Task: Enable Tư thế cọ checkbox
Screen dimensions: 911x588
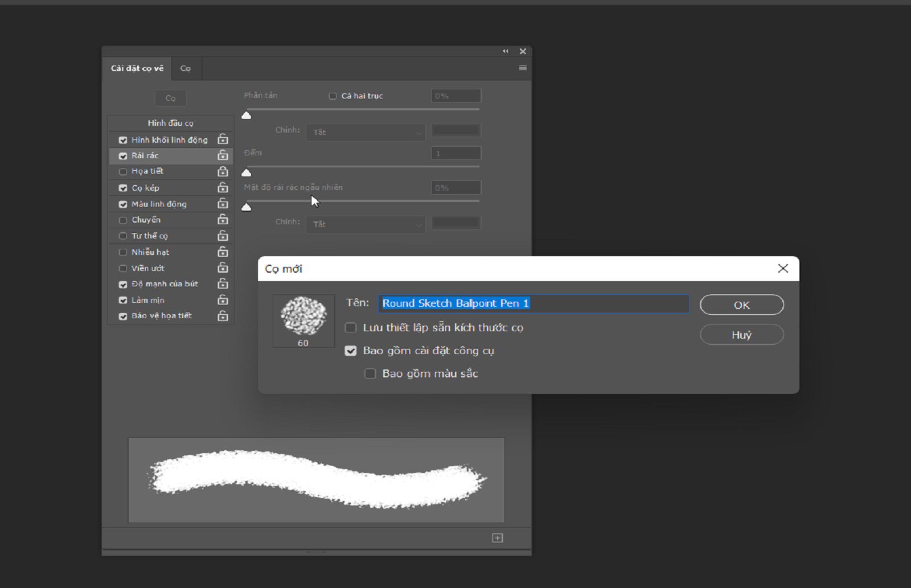Action: (x=123, y=236)
